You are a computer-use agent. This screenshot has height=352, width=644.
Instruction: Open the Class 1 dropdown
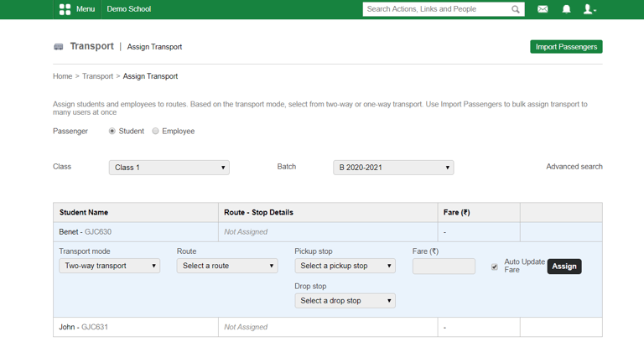[x=169, y=168]
